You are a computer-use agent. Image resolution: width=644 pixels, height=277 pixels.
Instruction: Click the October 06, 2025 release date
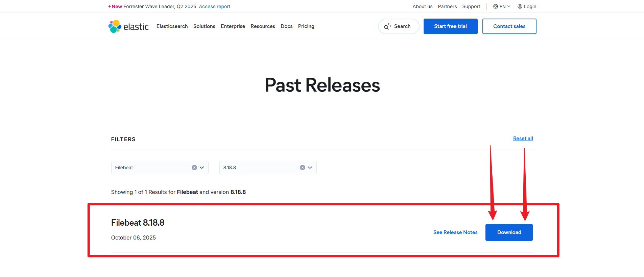tap(134, 238)
